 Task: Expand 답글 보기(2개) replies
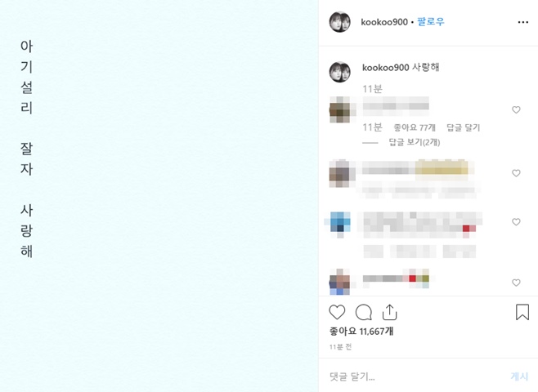tap(415, 142)
